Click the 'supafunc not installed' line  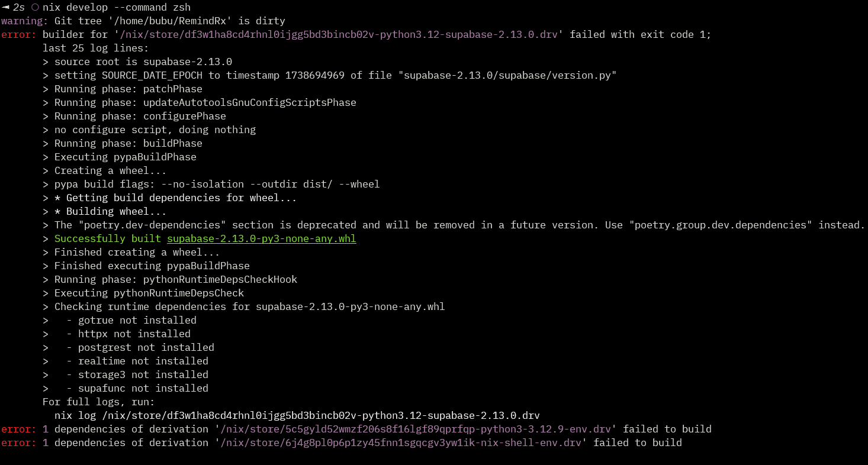click(143, 388)
